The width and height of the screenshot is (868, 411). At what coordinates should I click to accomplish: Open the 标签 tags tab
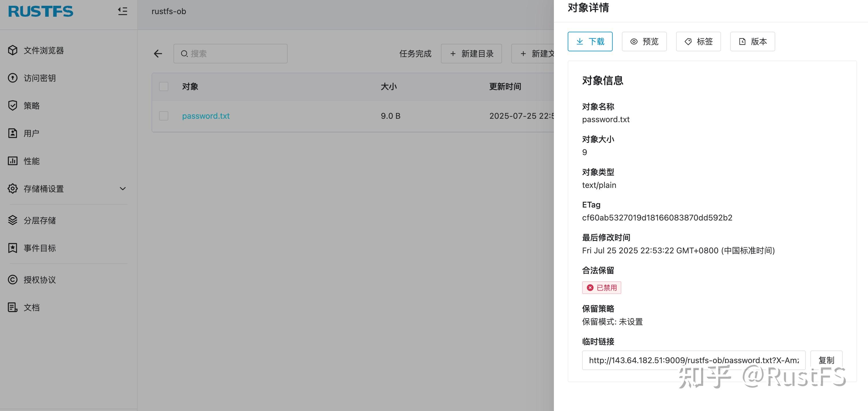click(698, 41)
